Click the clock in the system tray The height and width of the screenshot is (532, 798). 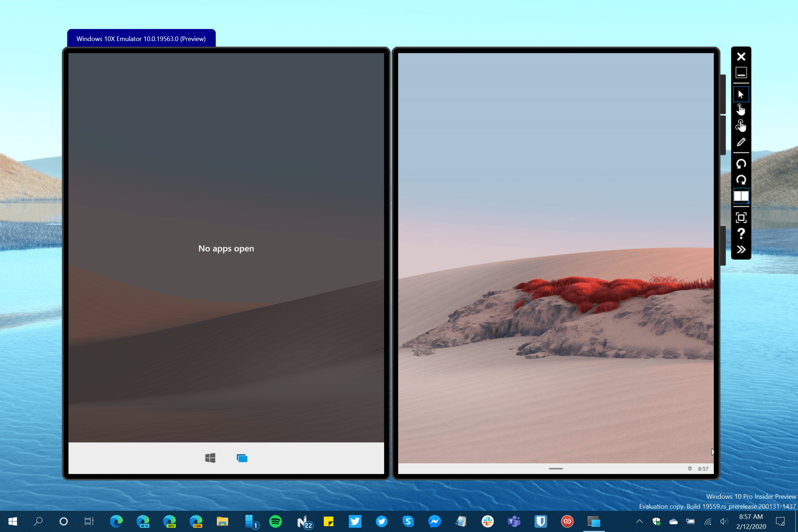(750, 521)
